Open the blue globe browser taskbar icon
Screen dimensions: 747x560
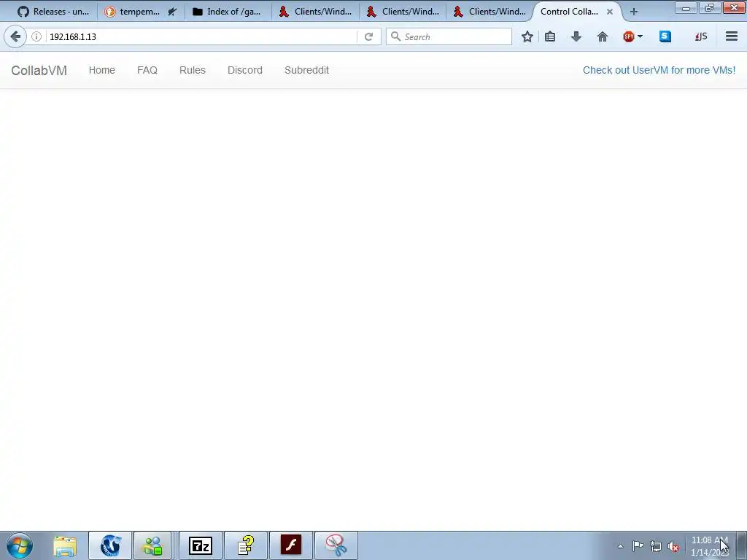point(110,545)
